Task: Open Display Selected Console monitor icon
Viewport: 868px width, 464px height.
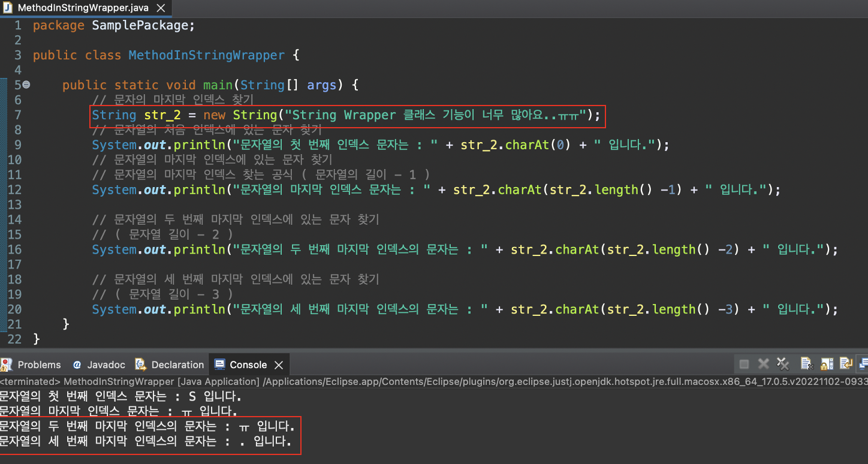Action: [863, 364]
